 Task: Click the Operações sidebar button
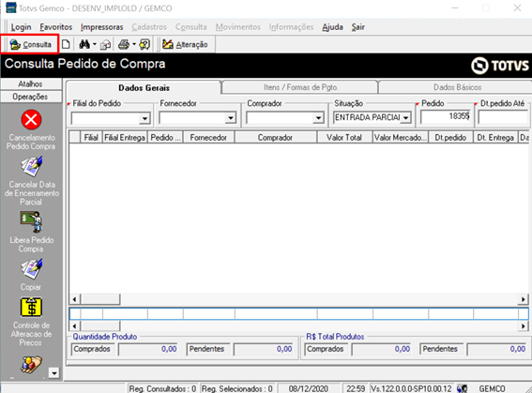point(31,97)
